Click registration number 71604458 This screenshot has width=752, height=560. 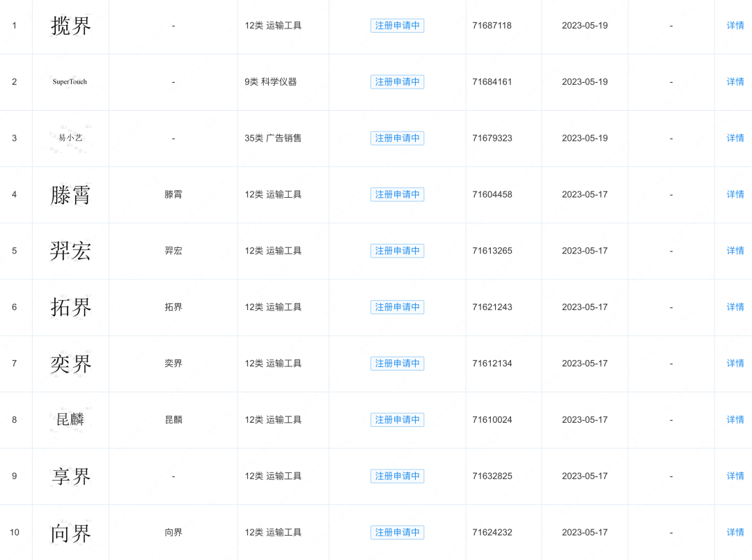(x=492, y=194)
